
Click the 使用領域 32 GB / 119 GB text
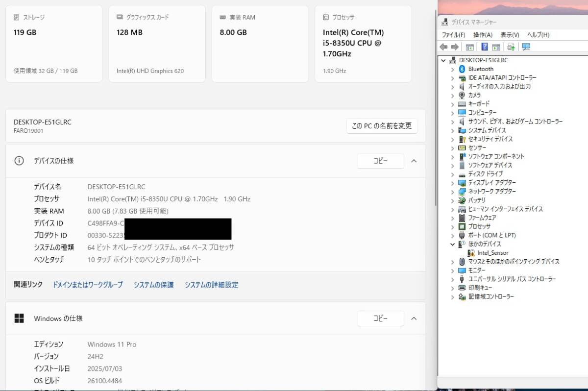[46, 71]
